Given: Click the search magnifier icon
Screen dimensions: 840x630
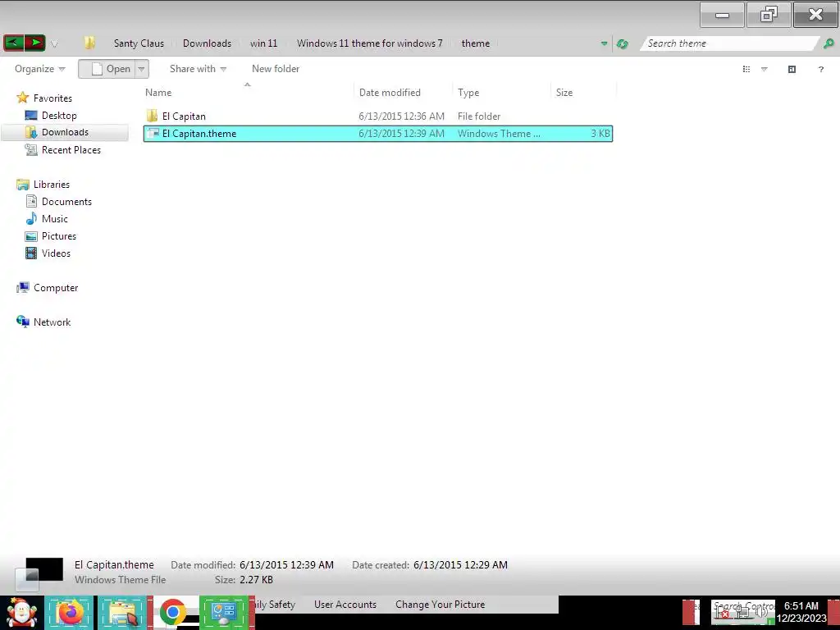Looking at the screenshot, I should pos(829,43).
